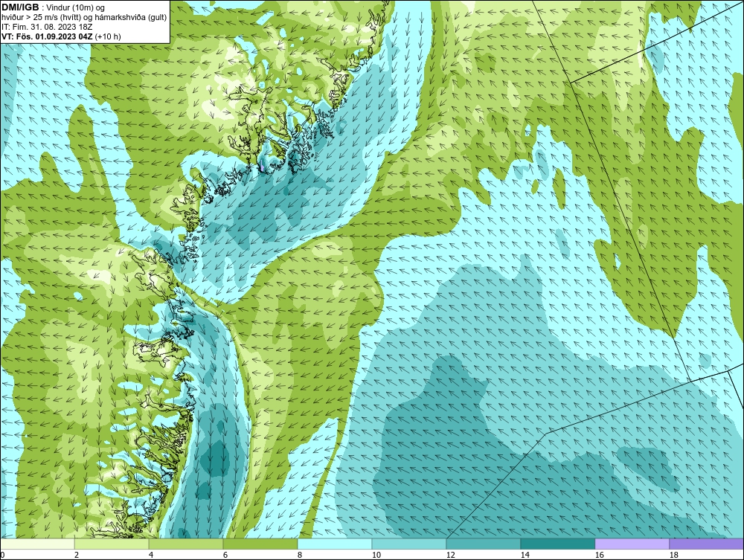Click the 10-12 m/s light teal swatch

click(x=409, y=544)
